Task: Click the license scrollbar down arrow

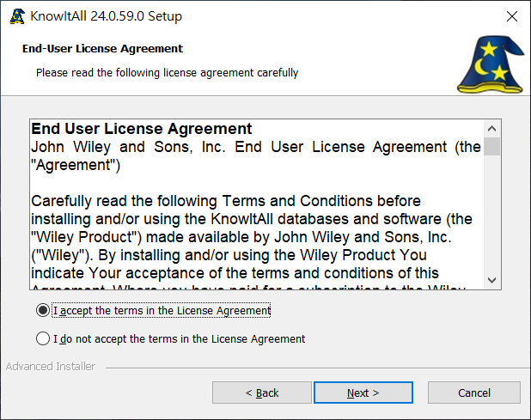Action: coord(491,280)
